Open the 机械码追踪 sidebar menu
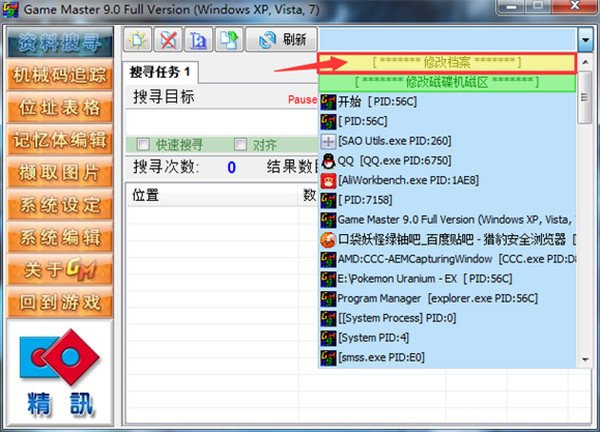The height and width of the screenshot is (432, 600). [x=58, y=76]
